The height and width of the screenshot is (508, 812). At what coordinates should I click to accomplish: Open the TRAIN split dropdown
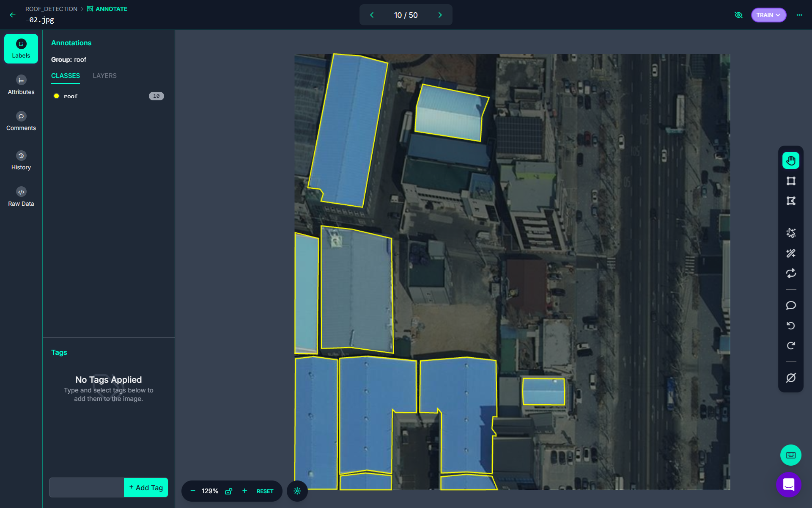(768, 15)
